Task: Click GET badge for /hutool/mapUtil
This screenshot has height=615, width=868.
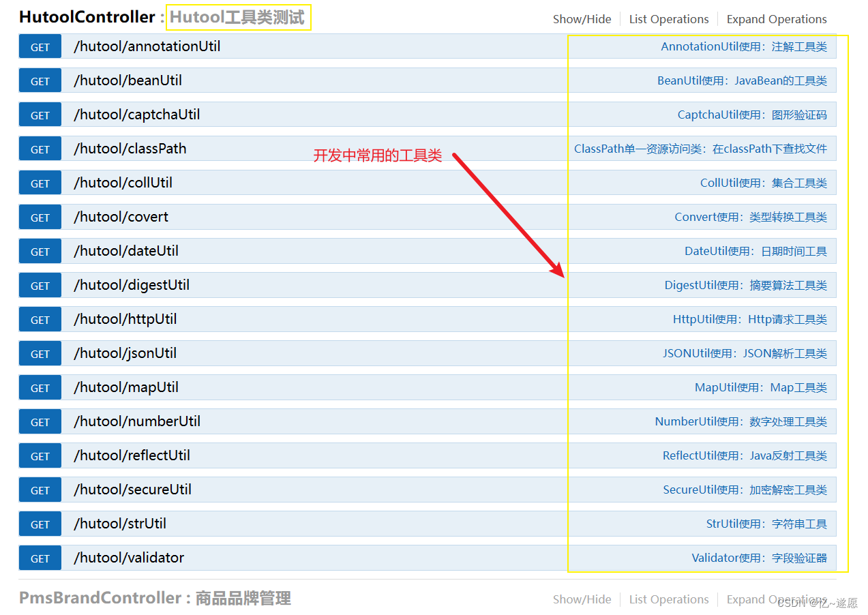Action: click(x=40, y=388)
